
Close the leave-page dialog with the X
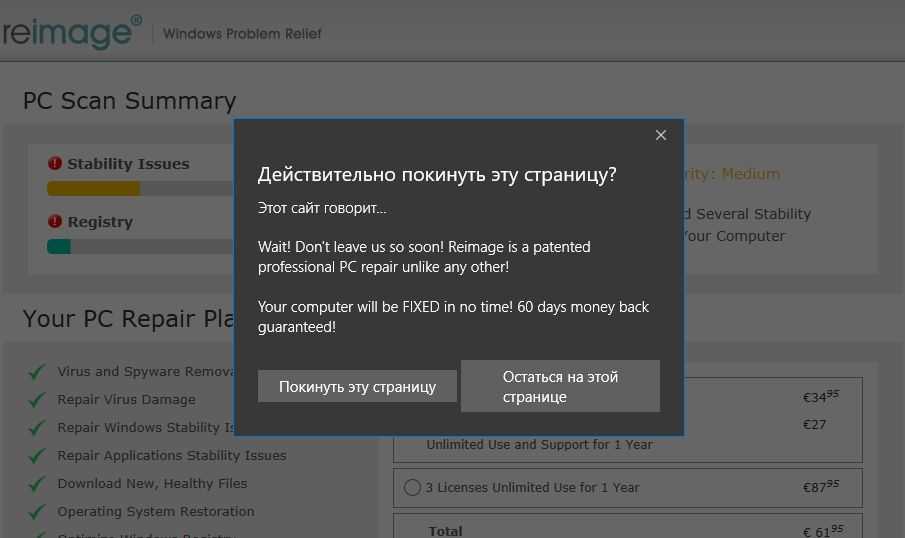tap(660, 135)
